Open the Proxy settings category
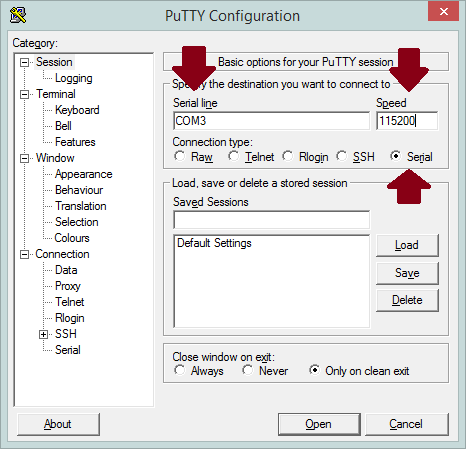This screenshot has width=466, height=449. tap(68, 286)
